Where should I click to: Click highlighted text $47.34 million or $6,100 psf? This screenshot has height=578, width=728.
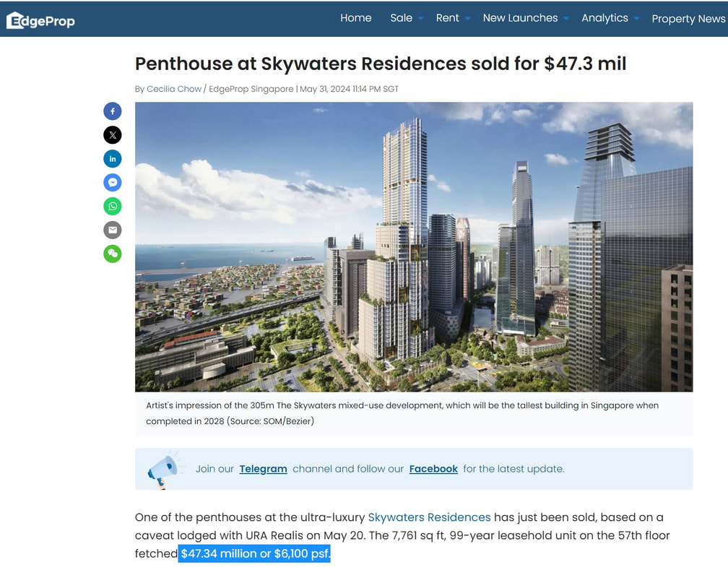pyautogui.click(x=254, y=553)
